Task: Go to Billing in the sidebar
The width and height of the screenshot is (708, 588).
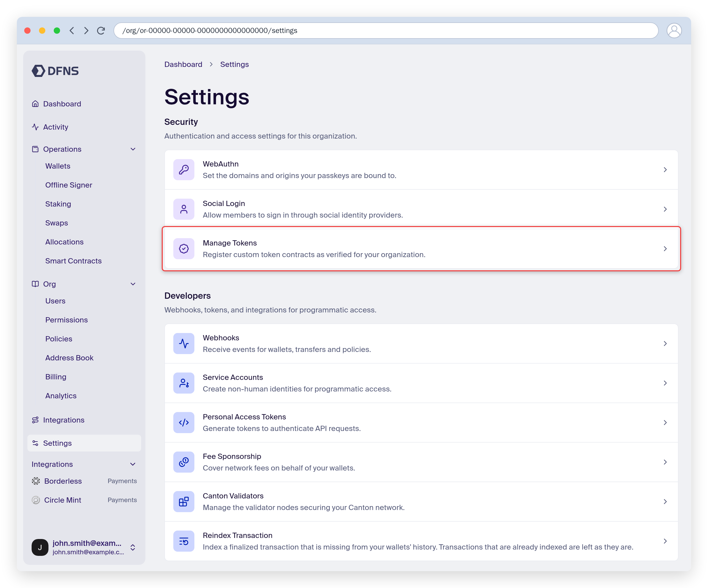Action: 56,377
